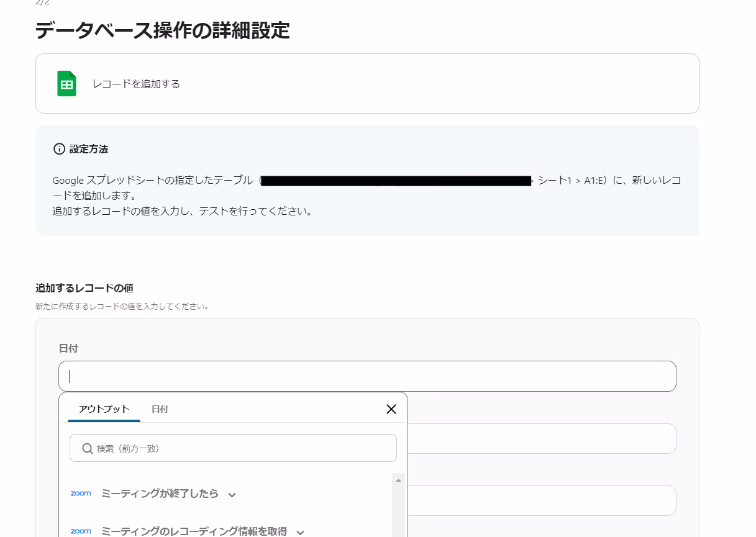The height and width of the screenshot is (537, 756).
Task: Switch to the アウトプット tab
Action: 104,408
